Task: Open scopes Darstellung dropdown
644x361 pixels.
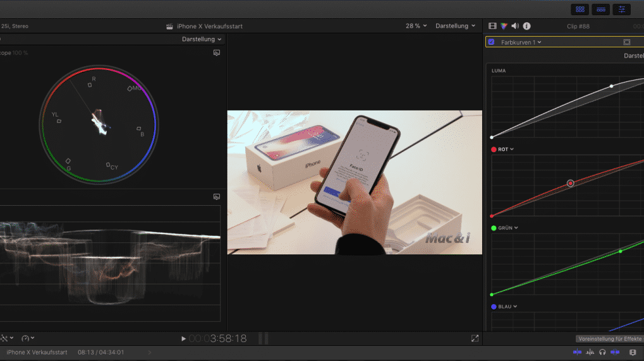Action: (202, 39)
